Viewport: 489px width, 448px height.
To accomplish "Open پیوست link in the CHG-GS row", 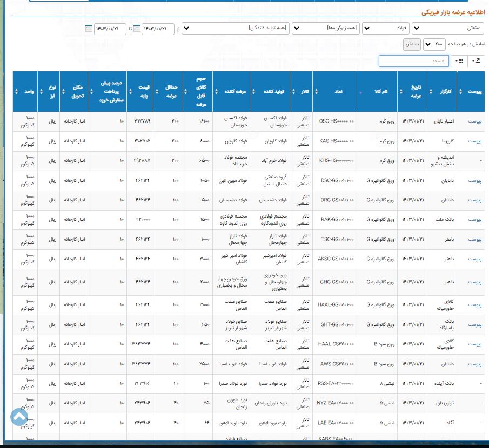I will tap(474, 282).
